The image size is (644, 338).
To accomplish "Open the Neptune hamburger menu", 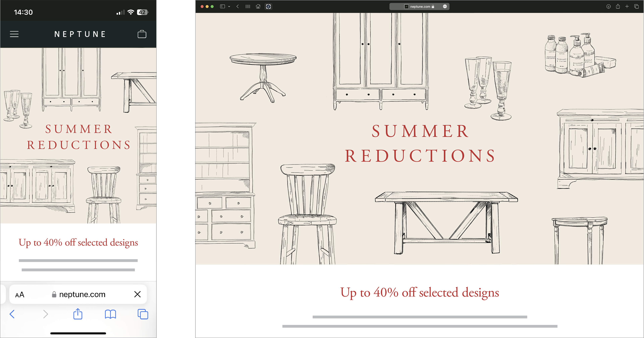I will [14, 34].
